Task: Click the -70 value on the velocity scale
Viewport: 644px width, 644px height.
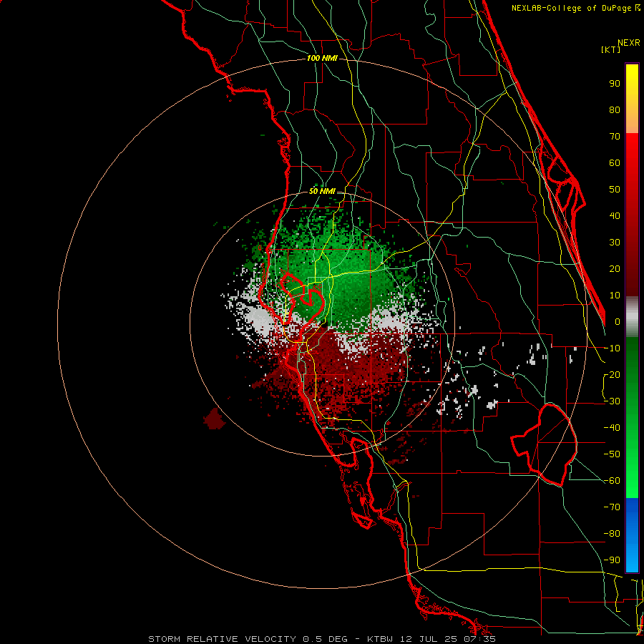Action: tap(612, 507)
